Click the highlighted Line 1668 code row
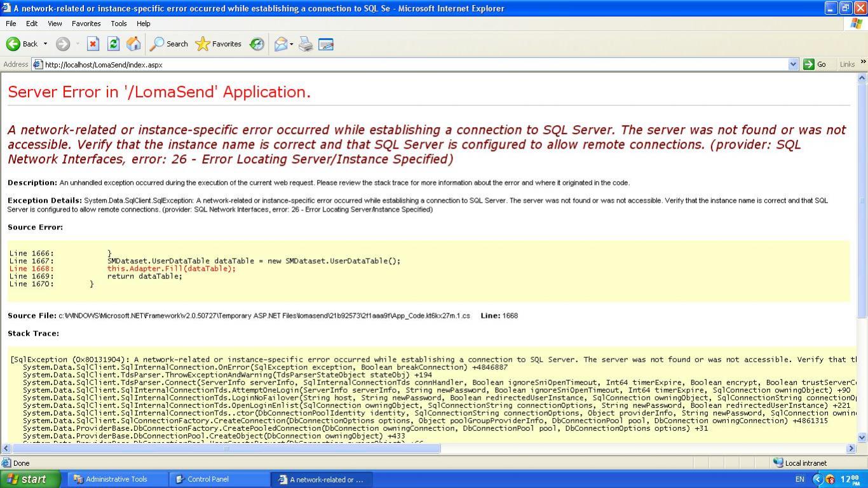 [123, 269]
